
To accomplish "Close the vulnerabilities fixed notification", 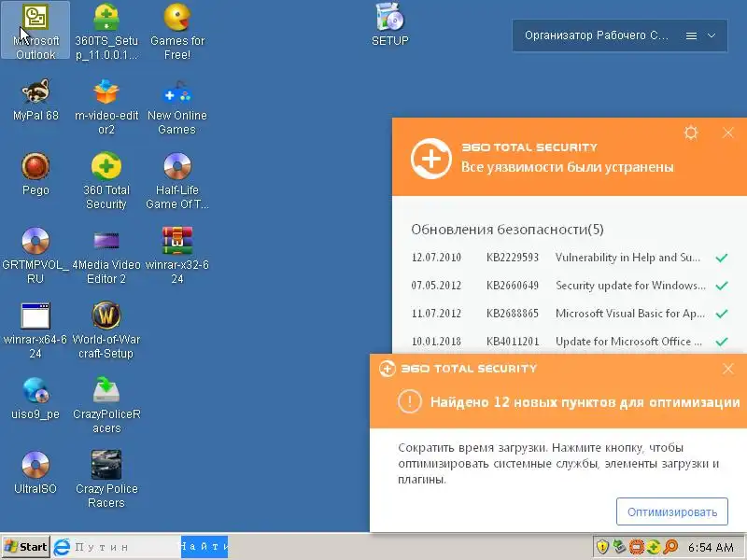I will [x=728, y=133].
